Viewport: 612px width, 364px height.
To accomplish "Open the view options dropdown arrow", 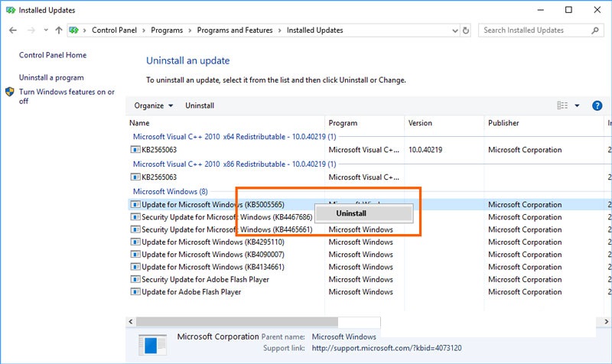I will [577, 106].
